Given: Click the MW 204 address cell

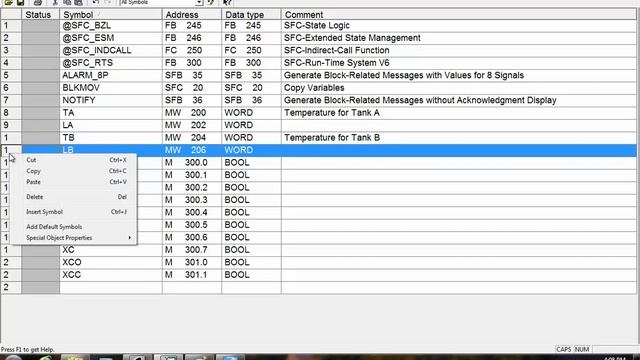Looking at the screenshot, I should (192, 138).
